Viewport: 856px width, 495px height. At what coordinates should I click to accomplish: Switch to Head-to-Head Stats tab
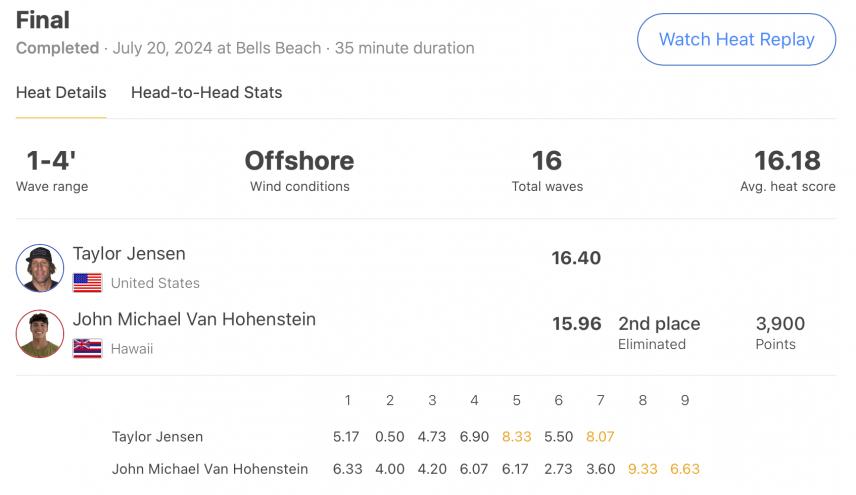(x=206, y=92)
